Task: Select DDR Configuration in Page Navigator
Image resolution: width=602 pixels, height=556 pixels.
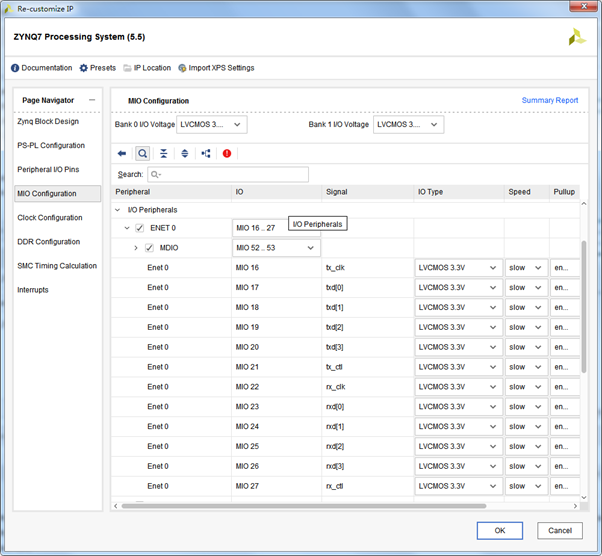Action: pyautogui.click(x=49, y=241)
